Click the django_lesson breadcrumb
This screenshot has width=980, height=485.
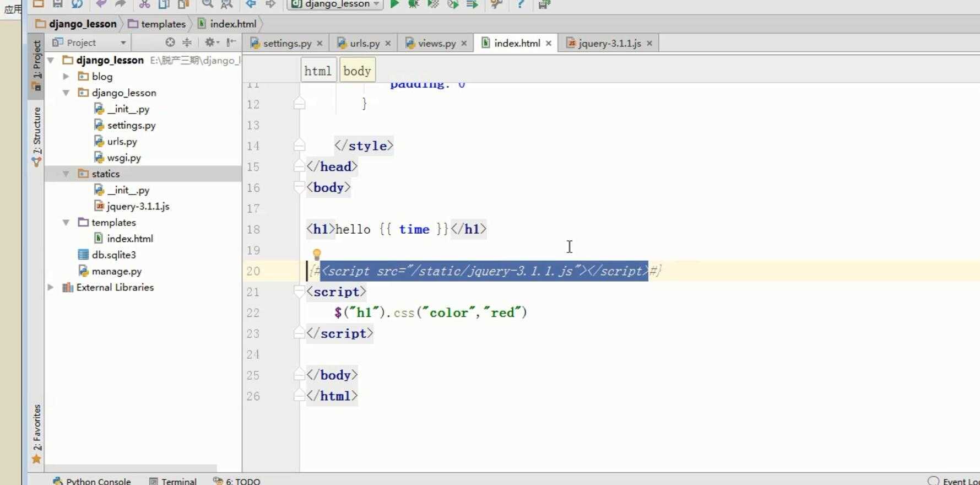coord(76,24)
